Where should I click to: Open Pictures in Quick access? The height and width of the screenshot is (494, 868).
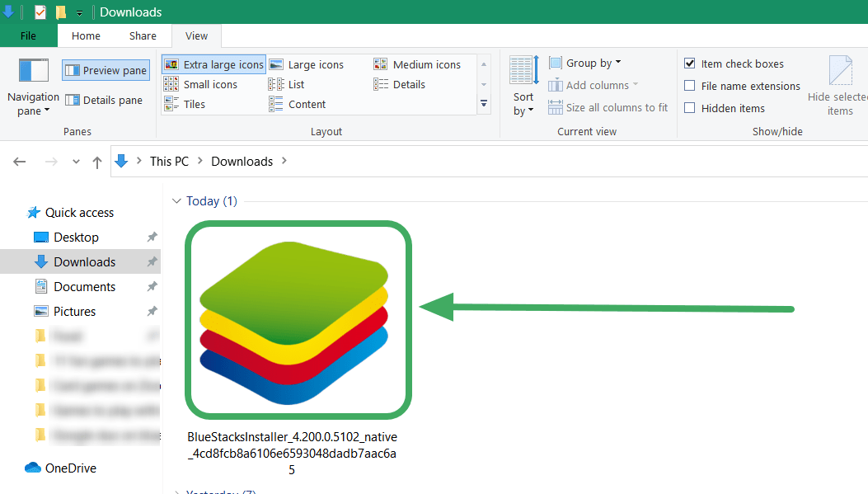point(75,311)
